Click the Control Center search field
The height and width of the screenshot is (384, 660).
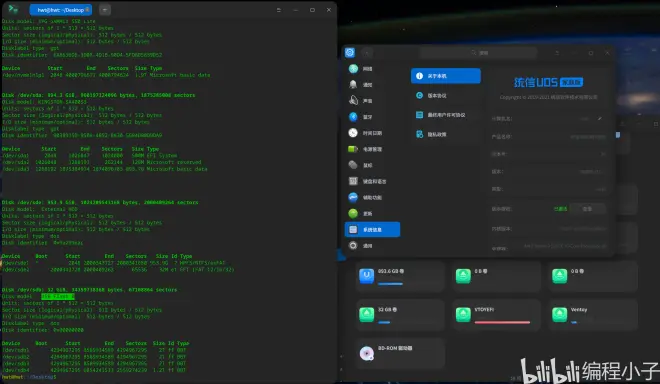[479, 53]
